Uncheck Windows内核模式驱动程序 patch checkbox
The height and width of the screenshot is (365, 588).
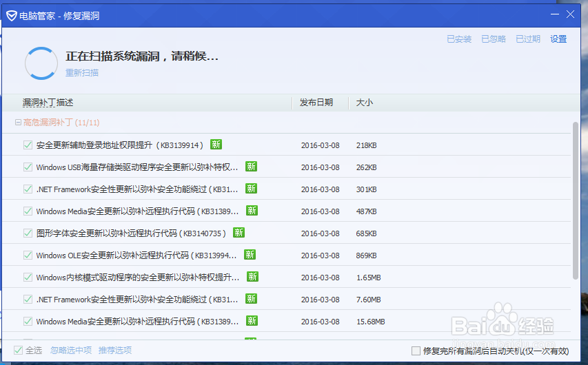coord(28,278)
